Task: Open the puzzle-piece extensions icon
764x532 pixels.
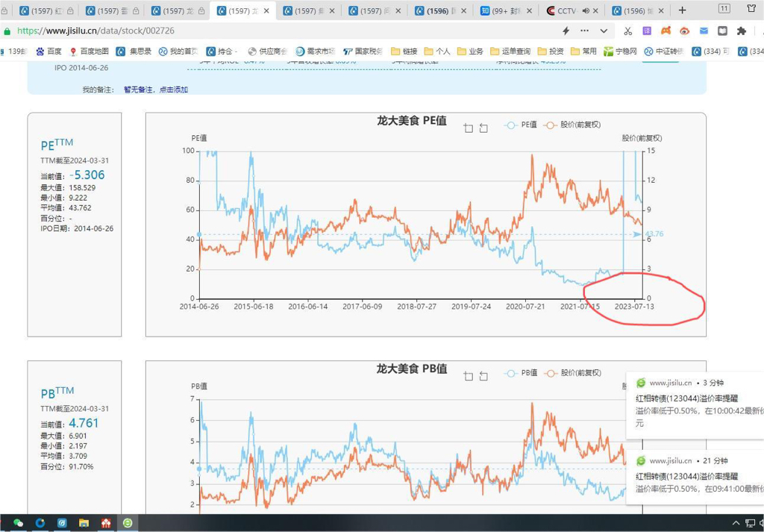Action: 742,31
